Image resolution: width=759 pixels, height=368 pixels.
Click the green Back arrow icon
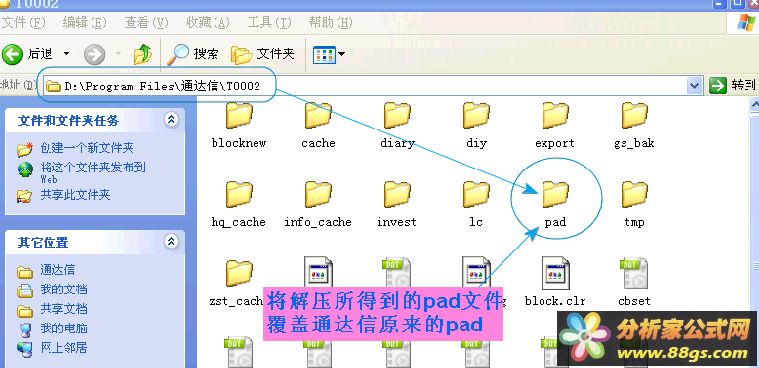coord(12,54)
